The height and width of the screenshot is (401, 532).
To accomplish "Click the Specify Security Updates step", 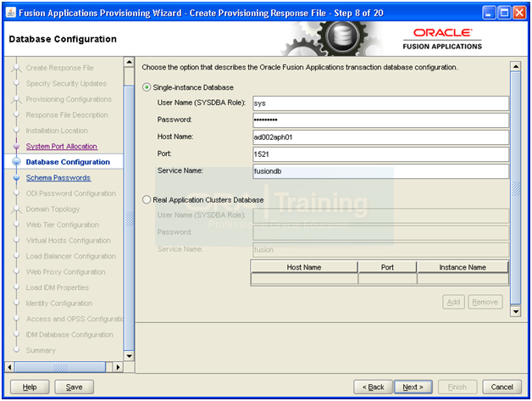I will click(66, 84).
